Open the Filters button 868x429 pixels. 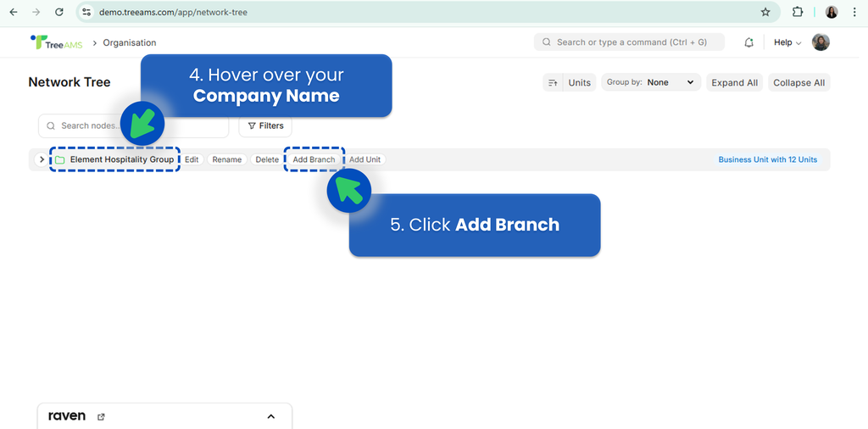265,125
